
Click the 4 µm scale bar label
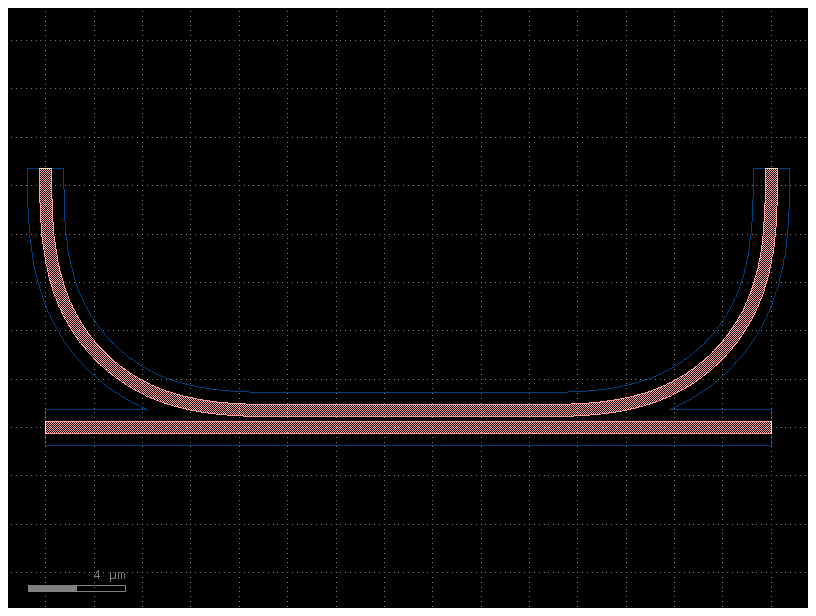click(x=110, y=575)
